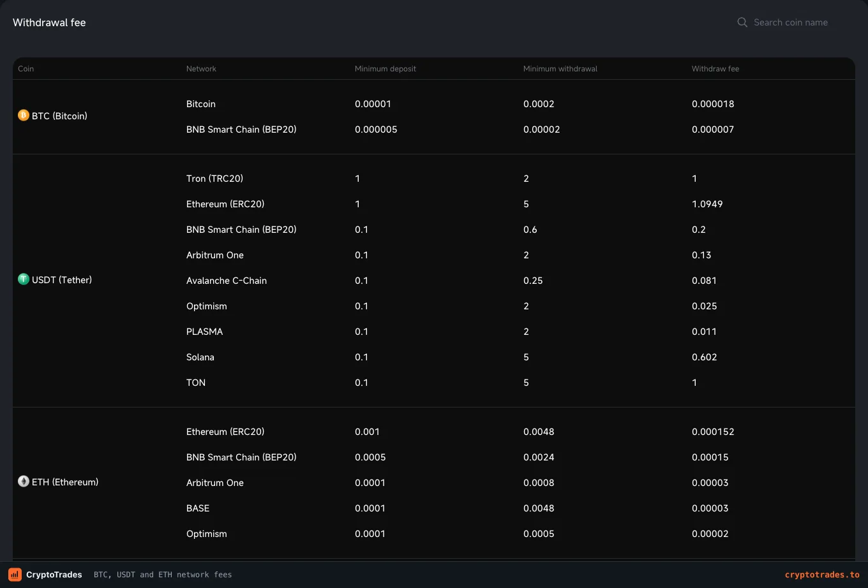This screenshot has width=868, height=588.
Task: Click the 0.000018 Bitcoin withdraw fee
Action: click(713, 104)
